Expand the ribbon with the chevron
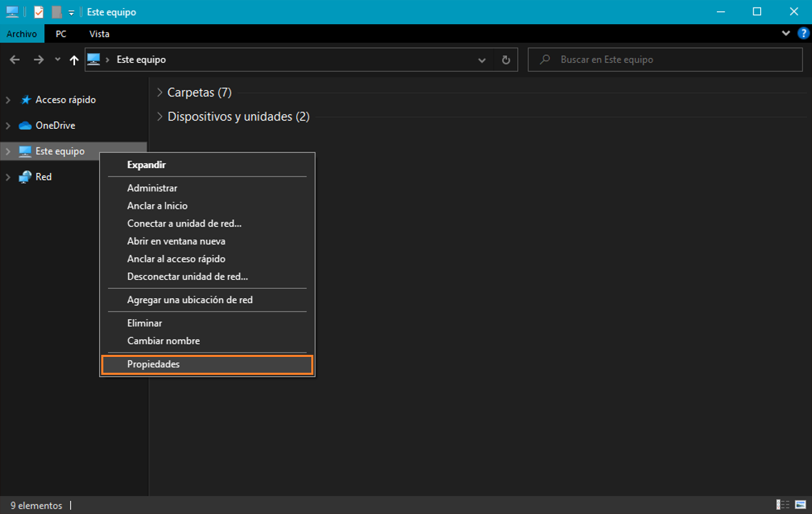812x514 pixels. click(x=786, y=33)
